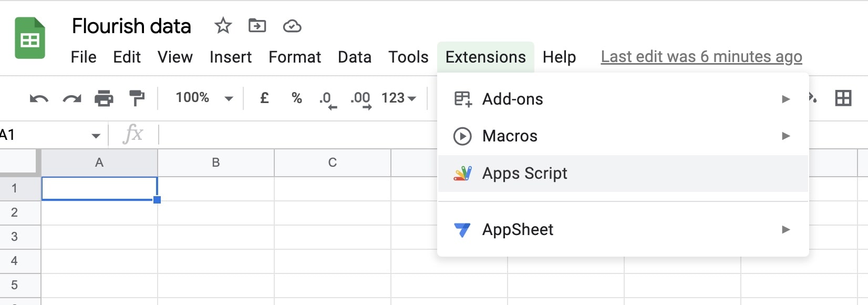The height and width of the screenshot is (305, 868).
Task: Expand the Add-ons submenu arrow
Action: coord(786,99)
